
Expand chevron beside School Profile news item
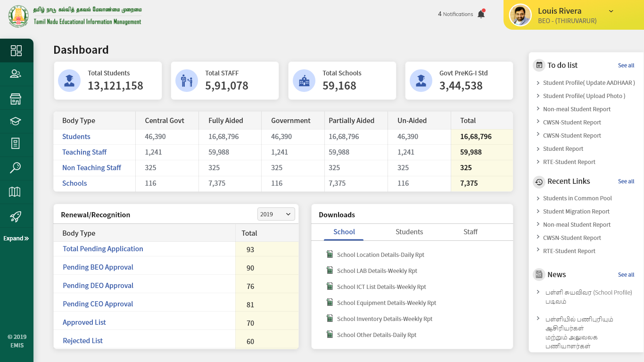[538, 292]
